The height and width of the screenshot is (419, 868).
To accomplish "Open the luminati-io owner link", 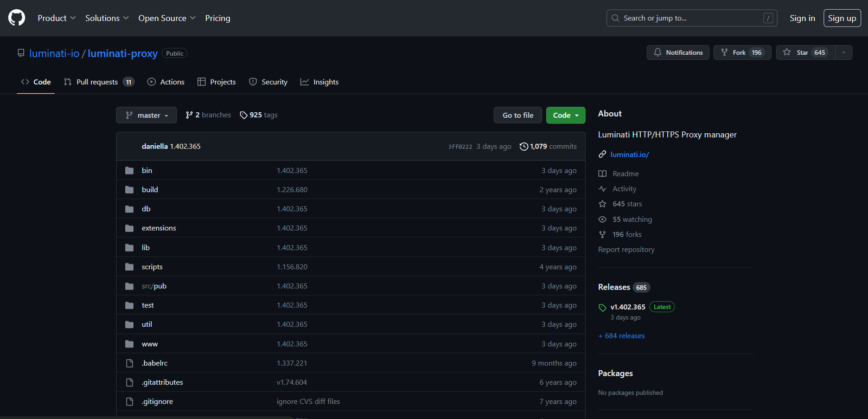I will pyautogui.click(x=54, y=53).
